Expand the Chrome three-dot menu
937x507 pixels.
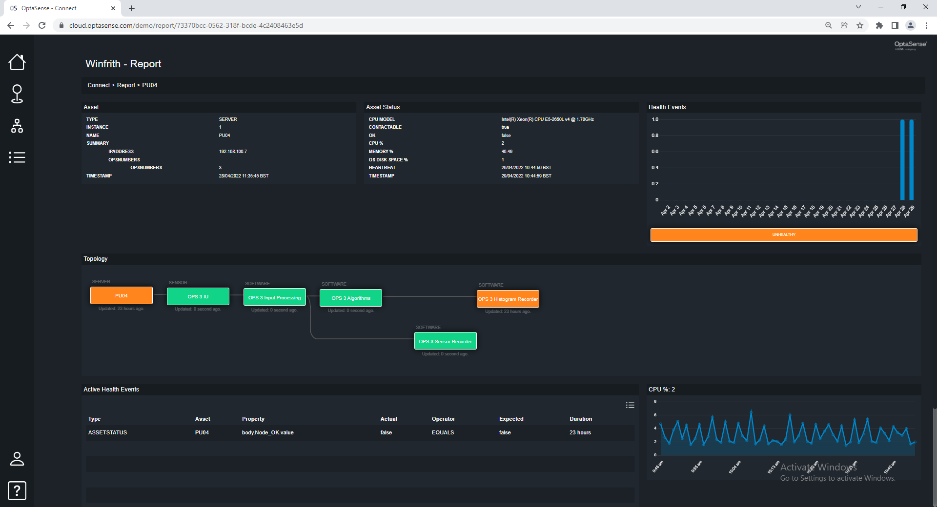click(926, 25)
